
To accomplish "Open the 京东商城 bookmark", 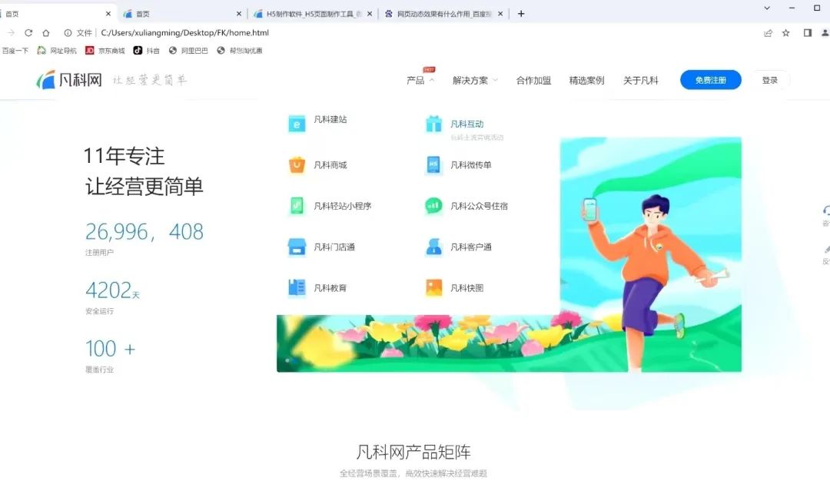I will 105,51.
